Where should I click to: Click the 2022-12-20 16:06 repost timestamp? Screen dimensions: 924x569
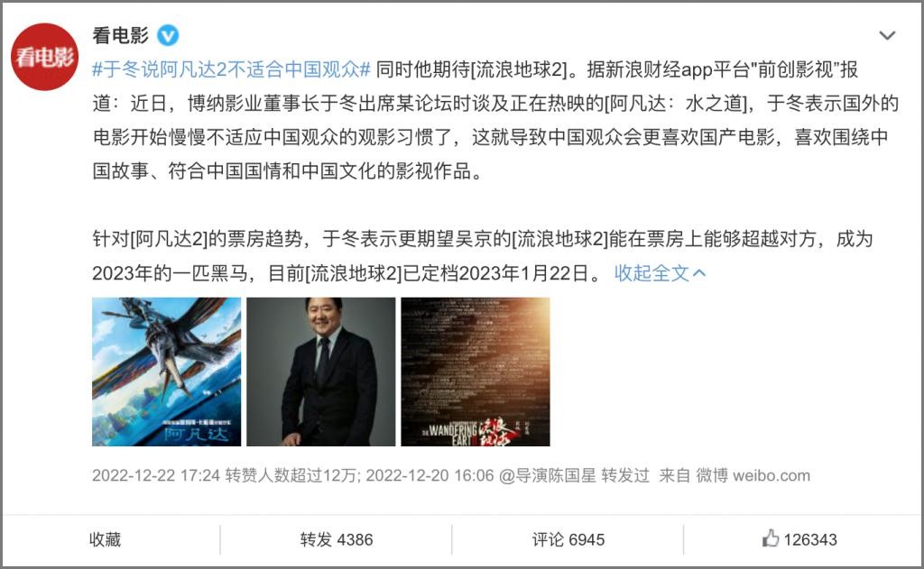[x=430, y=475]
